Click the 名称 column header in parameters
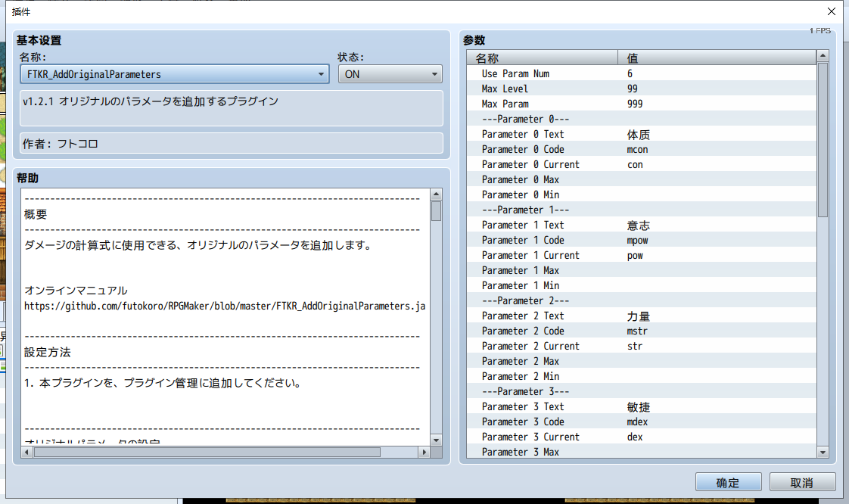The width and height of the screenshot is (849, 504). pos(542,58)
